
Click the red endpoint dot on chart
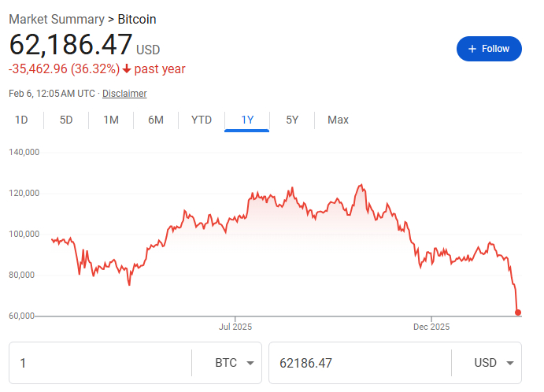pyautogui.click(x=517, y=312)
